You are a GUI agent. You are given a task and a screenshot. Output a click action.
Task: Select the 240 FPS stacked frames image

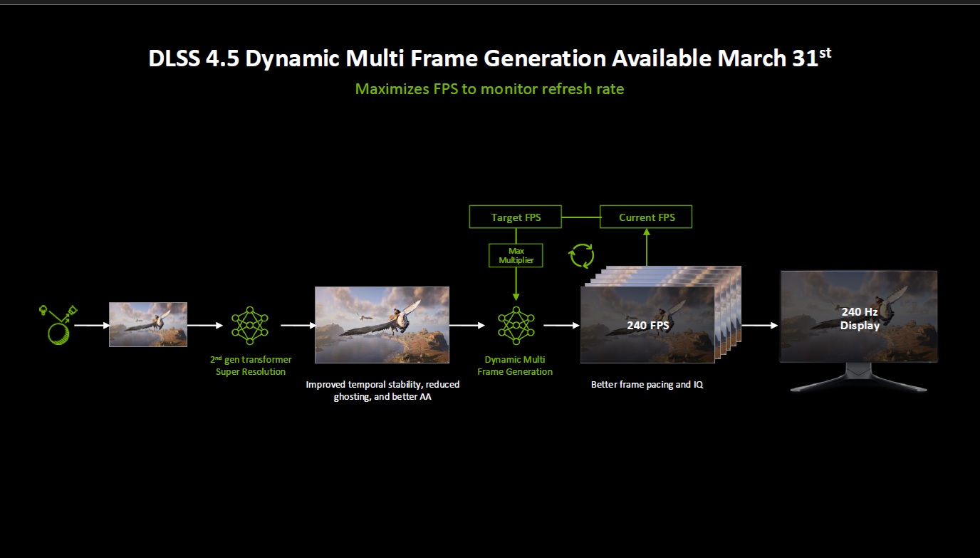click(647, 324)
